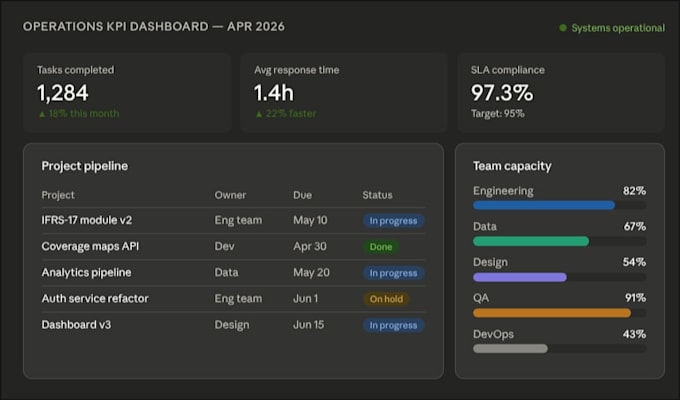The height and width of the screenshot is (400, 680).
Task: Open the Dashboard v3 project
Action: [76, 325]
